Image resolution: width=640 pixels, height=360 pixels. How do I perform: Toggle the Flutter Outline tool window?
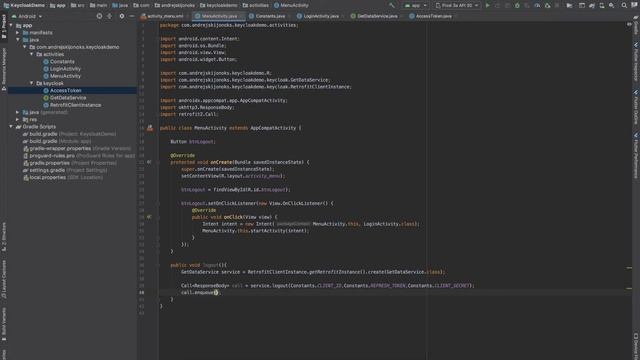tap(636, 107)
